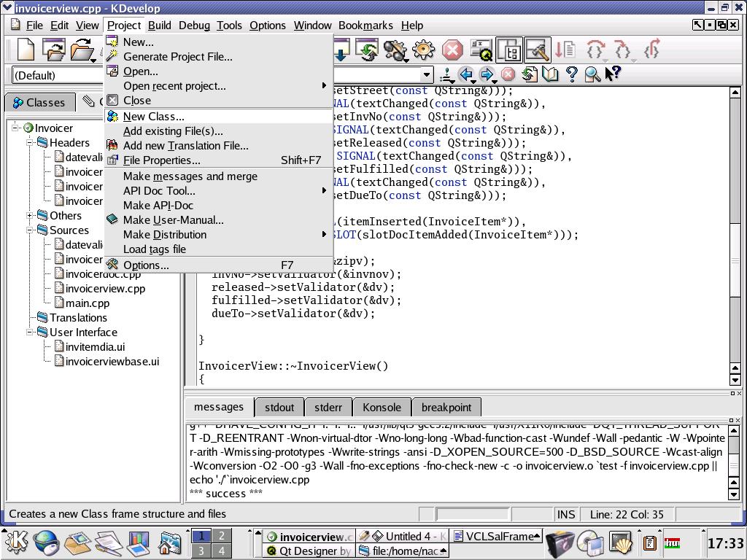Viewport: 747px width, 560px height.
Task: Select Load tags file entry
Action: point(218,249)
